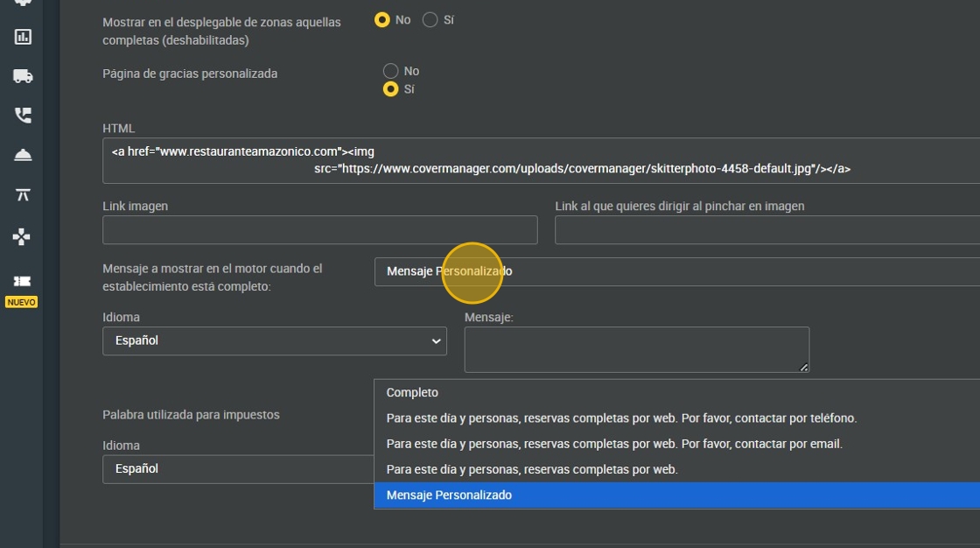
Task: Focus the image redirect link input field
Action: [x=767, y=229]
